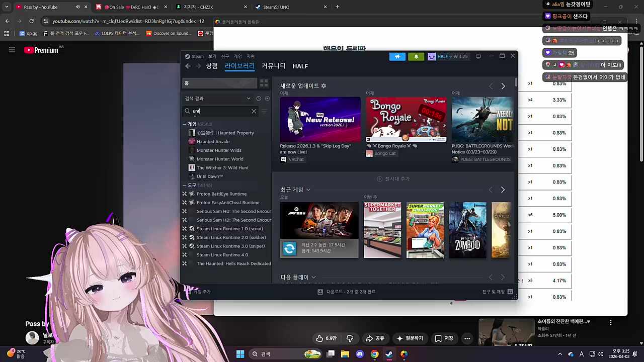Viewport: 644px width, 362px height.
Task: Switch to the 상점 tab
Action: click(211, 65)
